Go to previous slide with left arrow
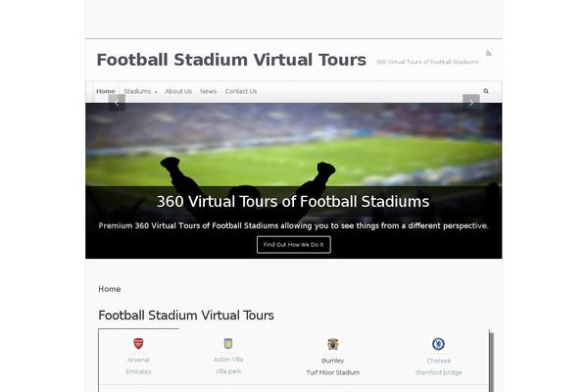The height and width of the screenshot is (392, 588). point(117,102)
